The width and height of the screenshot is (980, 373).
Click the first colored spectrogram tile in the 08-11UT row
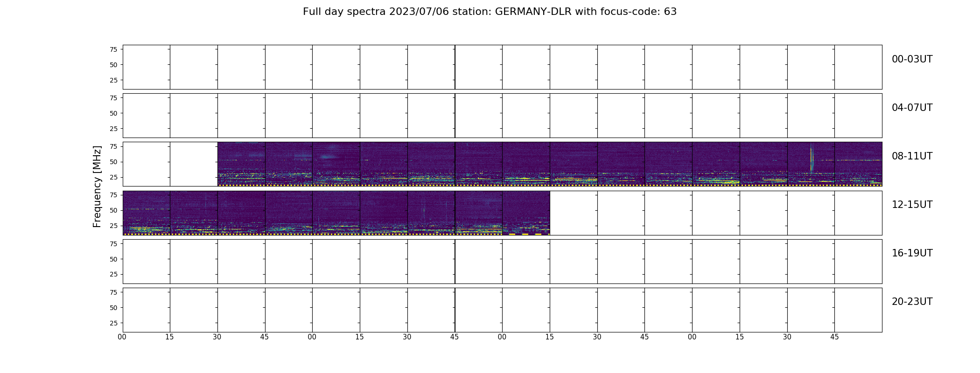(x=241, y=164)
